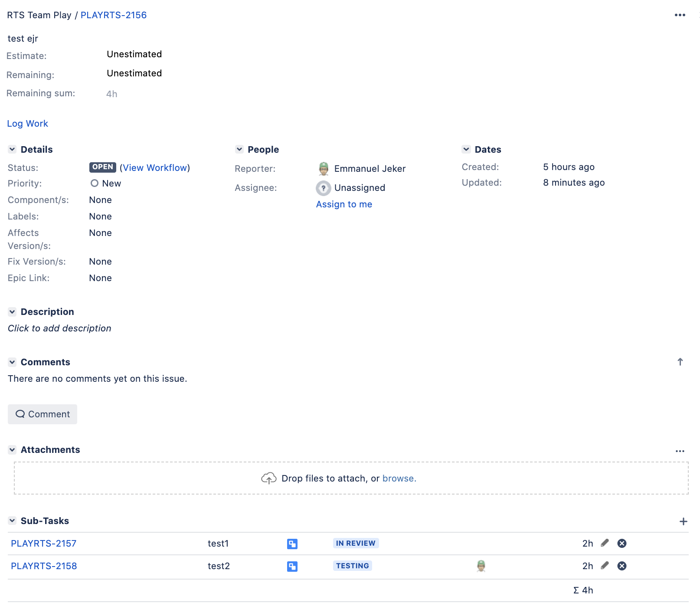Viewport: 700px width, 616px height.
Task: Click the OPEN status badge
Action: click(x=103, y=167)
